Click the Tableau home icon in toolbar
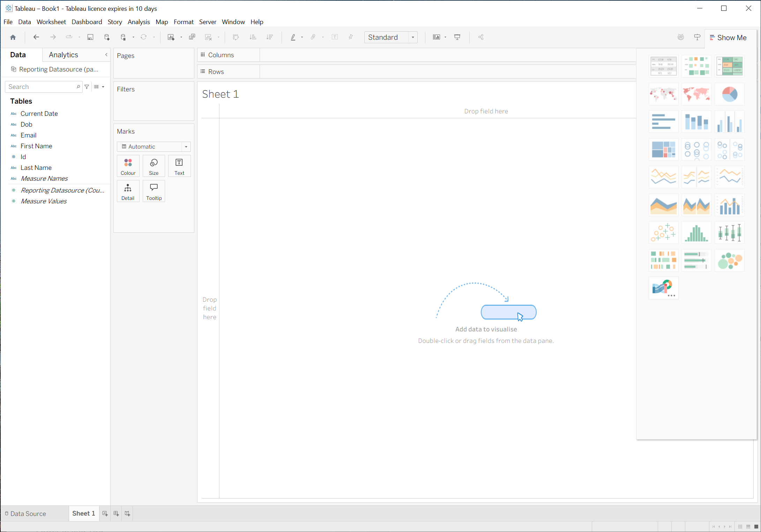The width and height of the screenshot is (761, 532). [13, 37]
